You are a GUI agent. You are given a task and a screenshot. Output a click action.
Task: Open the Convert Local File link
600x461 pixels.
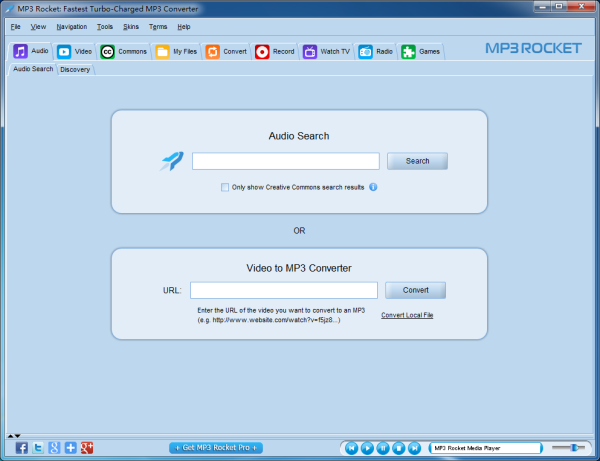tap(407, 315)
